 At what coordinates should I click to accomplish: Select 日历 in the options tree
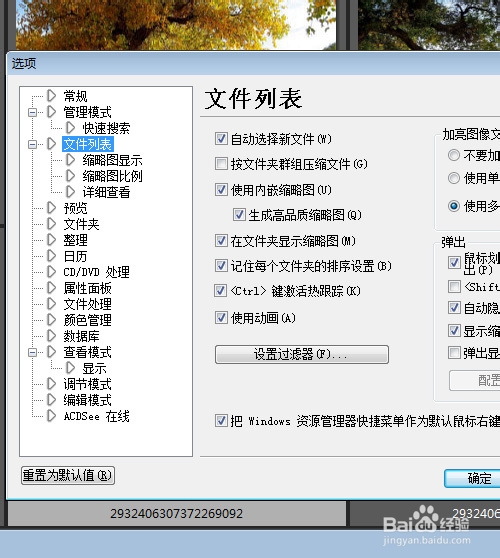(x=75, y=256)
